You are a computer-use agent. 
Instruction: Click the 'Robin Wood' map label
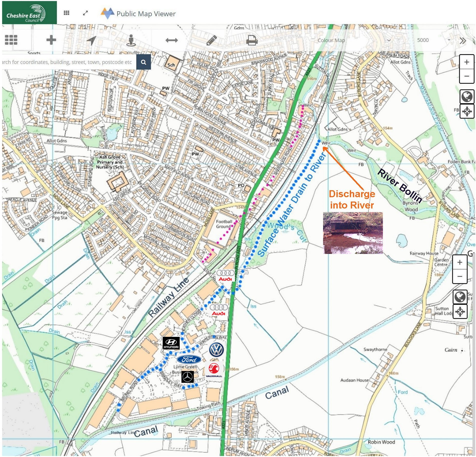click(381, 442)
